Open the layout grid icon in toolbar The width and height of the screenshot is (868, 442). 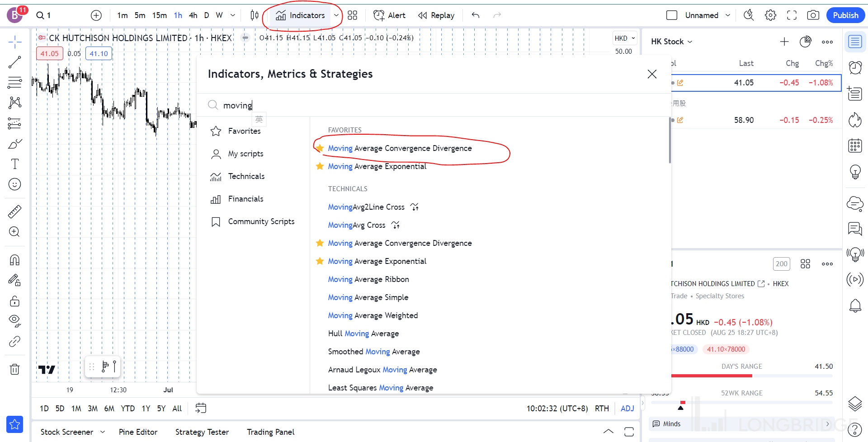click(353, 15)
